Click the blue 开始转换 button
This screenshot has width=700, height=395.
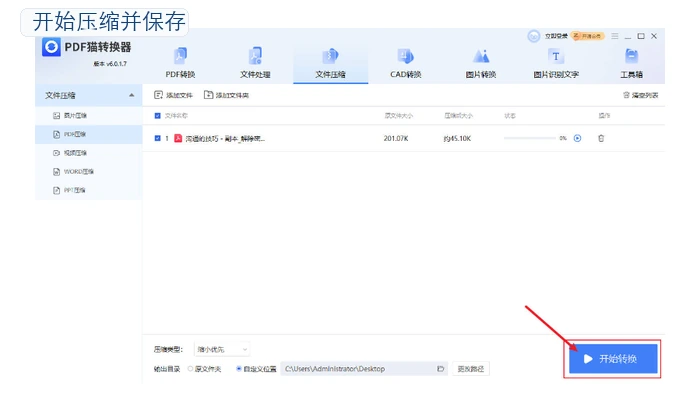[x=613, y=359]
